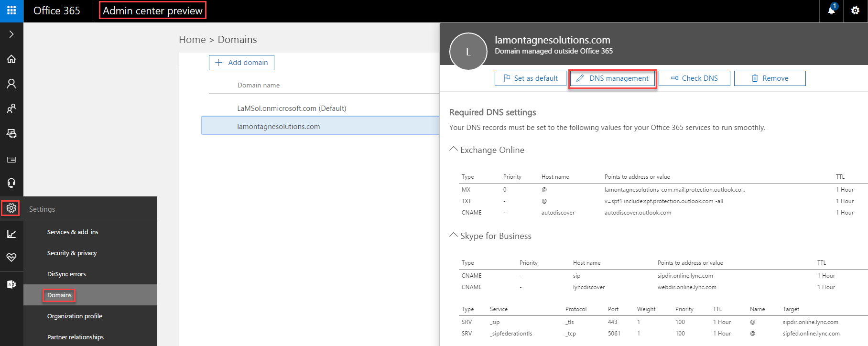868x346 pixels.
Task: Click the Check DNS button
Action: [x=694, y=78]
